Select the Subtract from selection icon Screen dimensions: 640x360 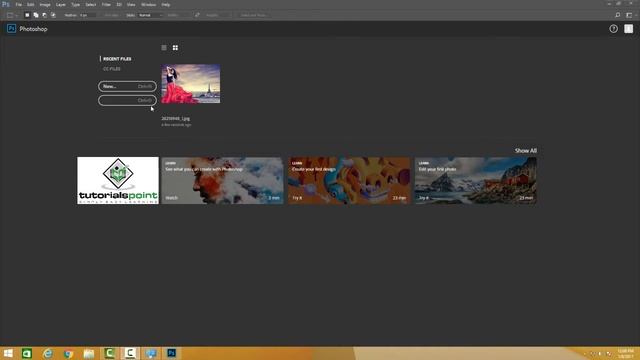[44, 15]
